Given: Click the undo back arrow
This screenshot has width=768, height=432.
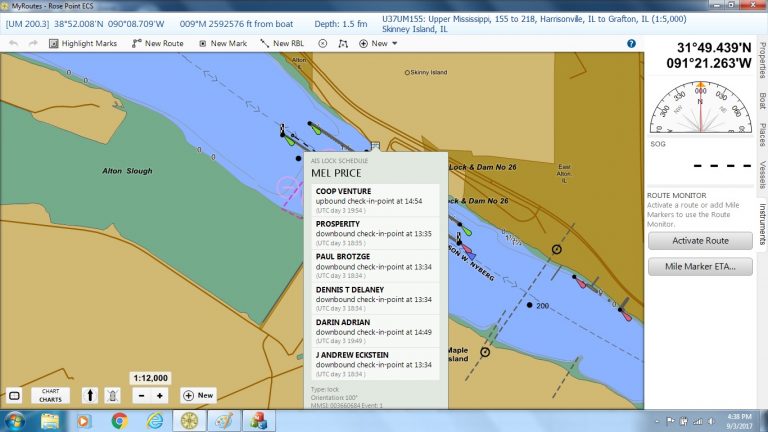Looking at the screenshot, I should (x=13, y=44).
